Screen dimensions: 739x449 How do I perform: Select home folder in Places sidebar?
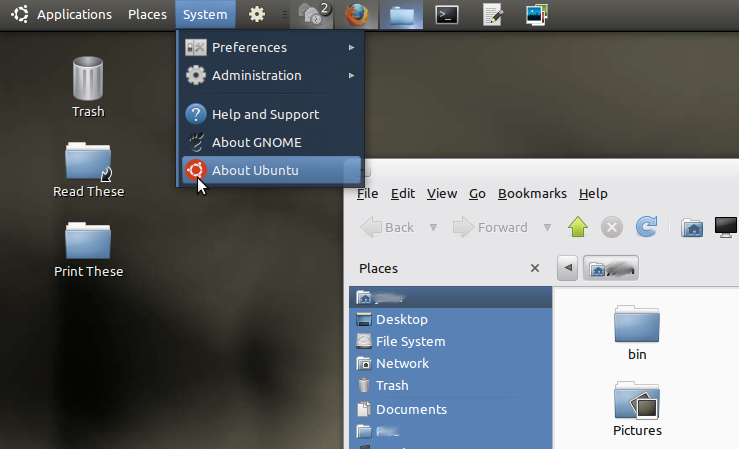451,297
